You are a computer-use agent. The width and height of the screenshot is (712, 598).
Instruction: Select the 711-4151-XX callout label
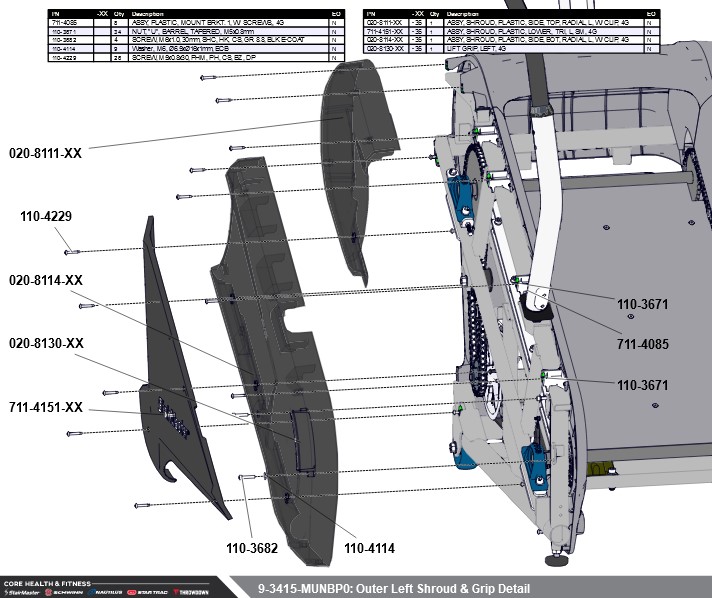click(x=46, y=407)
